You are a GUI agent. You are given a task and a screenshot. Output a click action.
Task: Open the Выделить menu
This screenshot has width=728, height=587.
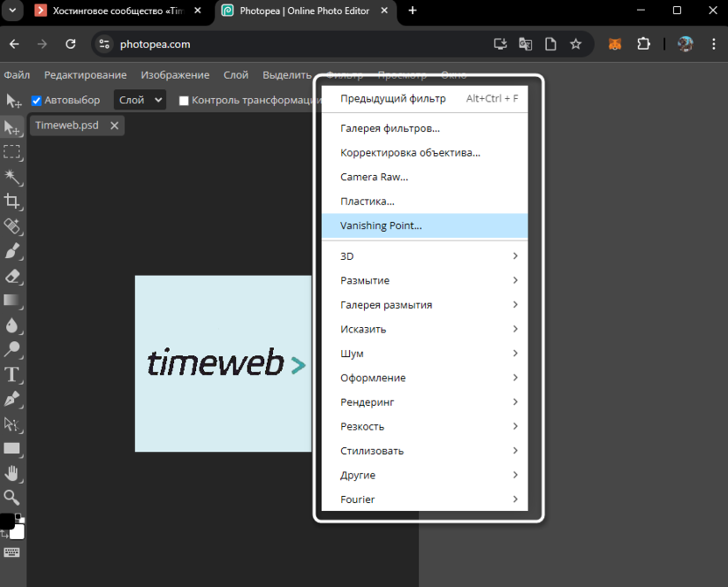tap(287, 74)
